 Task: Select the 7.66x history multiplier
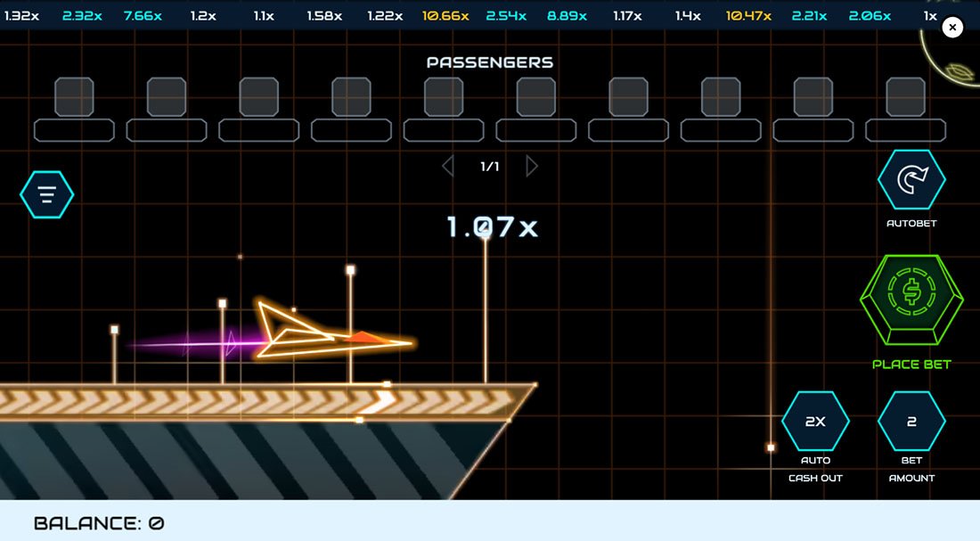143,16
